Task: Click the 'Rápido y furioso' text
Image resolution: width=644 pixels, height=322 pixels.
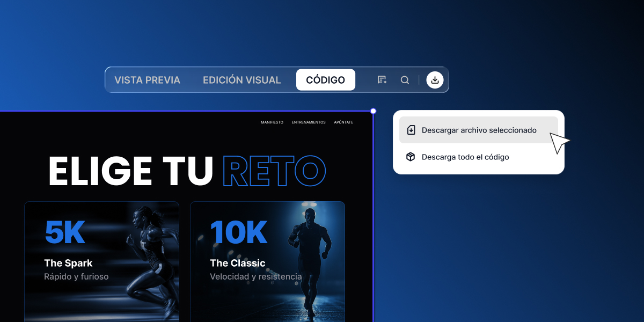Action: pos(76,277)
